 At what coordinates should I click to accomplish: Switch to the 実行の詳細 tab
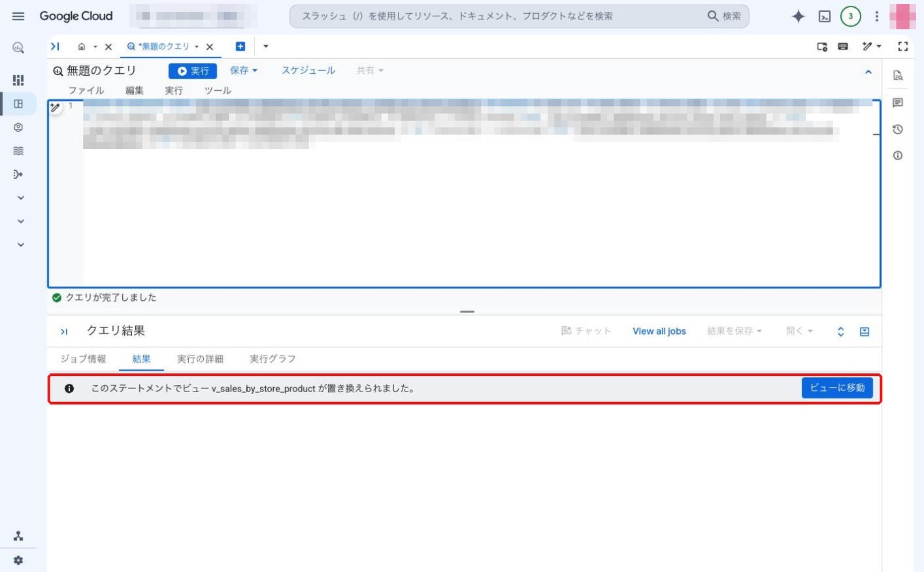200,359
